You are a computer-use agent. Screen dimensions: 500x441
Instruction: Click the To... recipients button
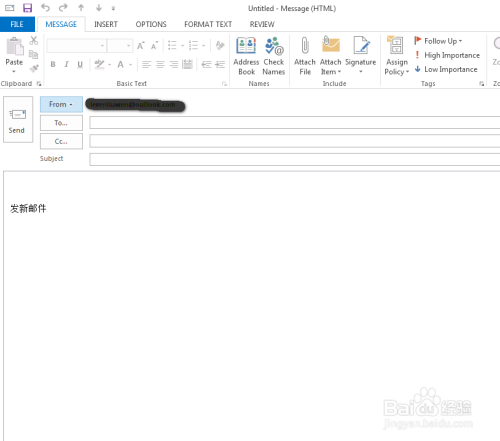(x=61, y=123)
